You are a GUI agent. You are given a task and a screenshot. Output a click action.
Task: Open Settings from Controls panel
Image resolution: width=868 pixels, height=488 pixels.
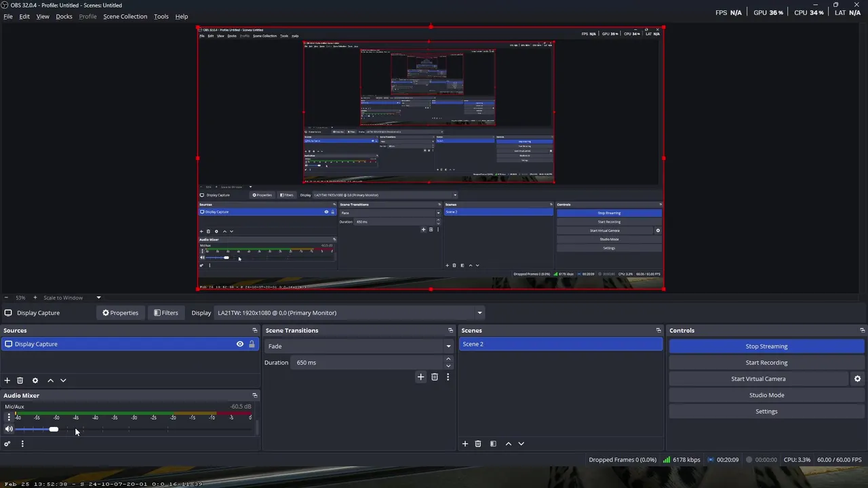click(766, 411)
